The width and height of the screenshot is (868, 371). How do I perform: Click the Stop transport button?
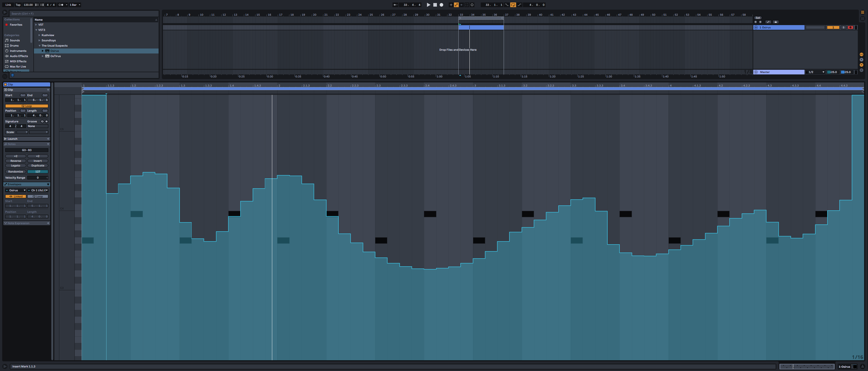(x=435, y=5)
